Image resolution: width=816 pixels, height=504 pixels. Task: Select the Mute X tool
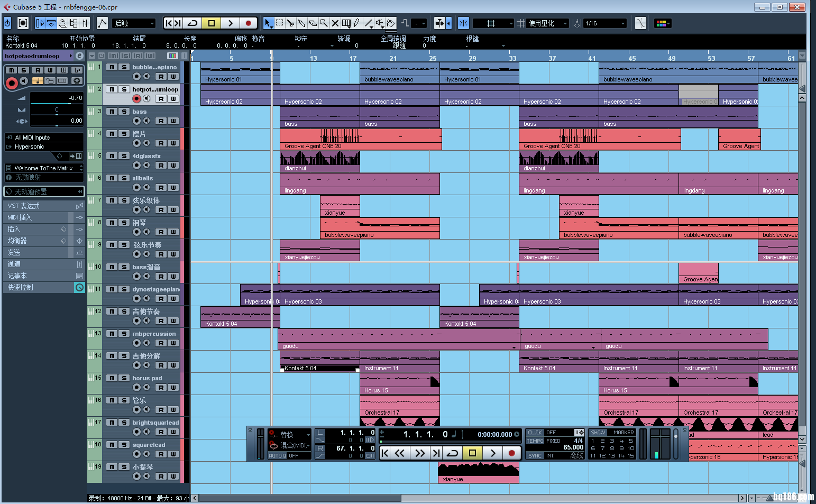pyautogui.click(x=335, y=23)
